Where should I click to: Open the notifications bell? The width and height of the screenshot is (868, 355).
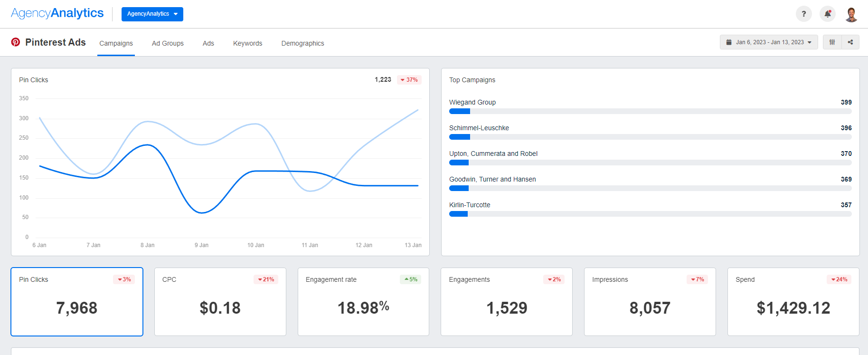[x=827, y=14]
